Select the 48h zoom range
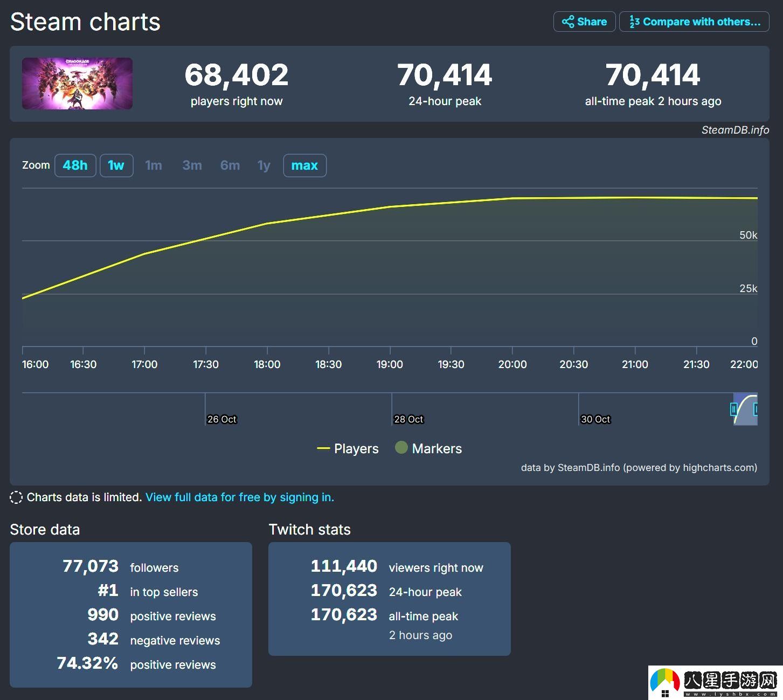This screenshot has height=700, width=783. coord(75,165)
